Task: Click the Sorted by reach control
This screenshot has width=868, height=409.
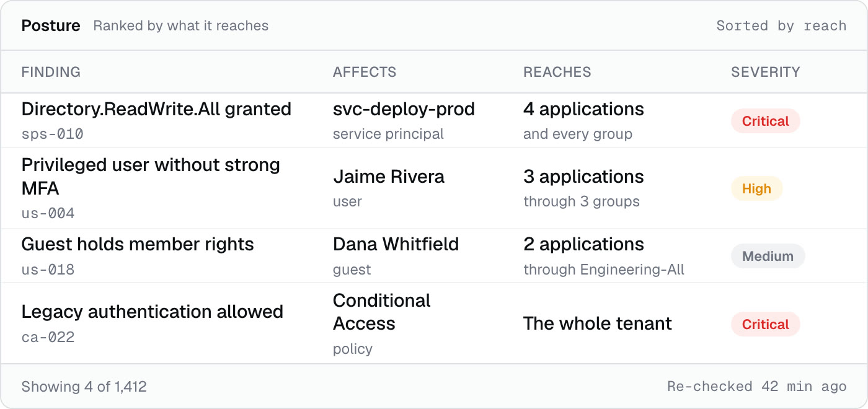Action: click(781, 26)
